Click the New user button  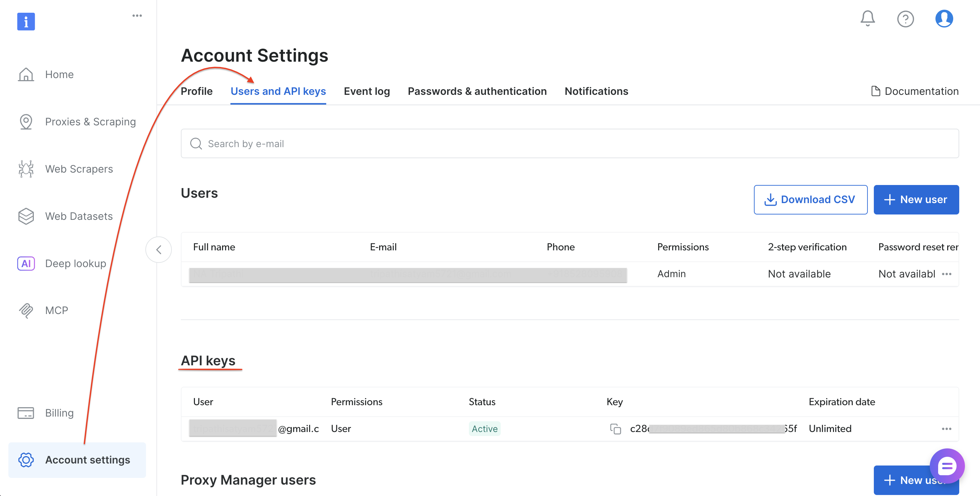tap(916, 199)
